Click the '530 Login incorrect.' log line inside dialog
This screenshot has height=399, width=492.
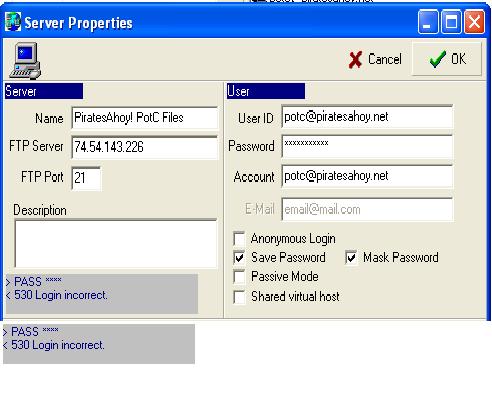click(x=57, y=295)
